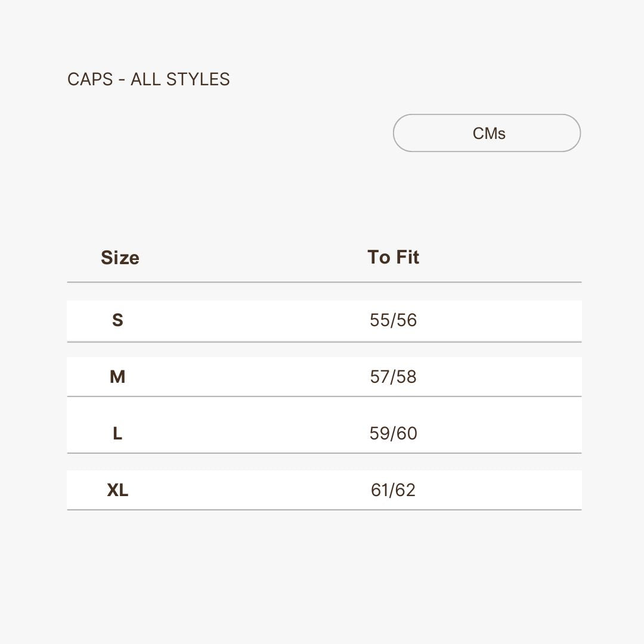Select the 55/56 measurement value

click(393, 320)
